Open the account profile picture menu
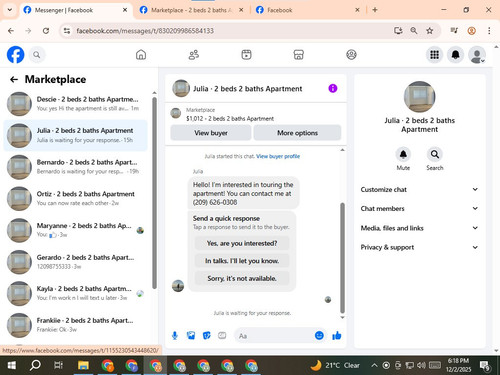Image resolution: width=500 pixels, height=375 pixels. tap(477, 55)
